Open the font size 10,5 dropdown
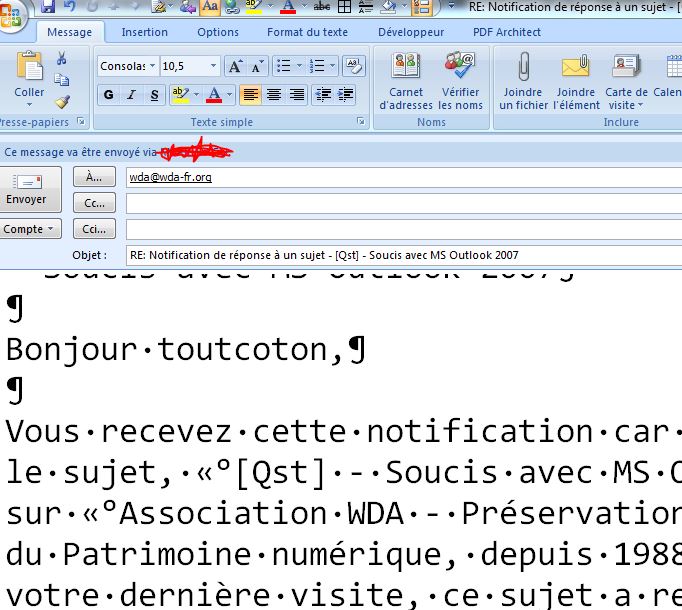This screenshot has height=610, width=682. 214,66
